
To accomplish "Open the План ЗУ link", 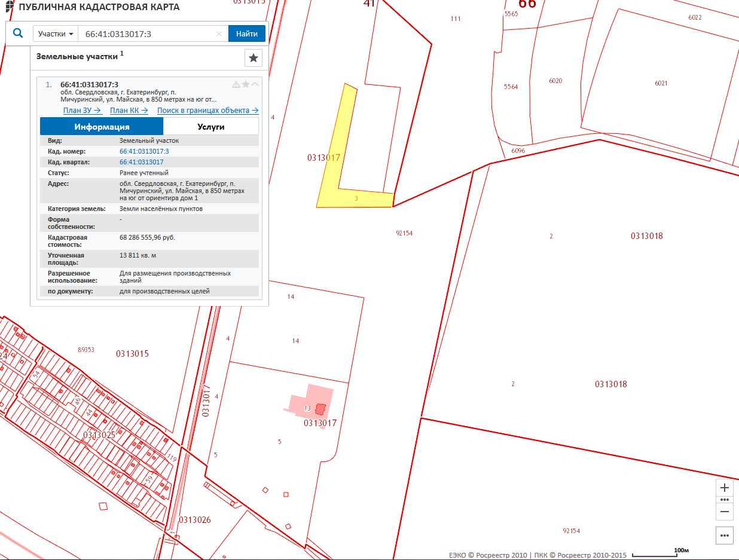I will (x=83, y=111).
